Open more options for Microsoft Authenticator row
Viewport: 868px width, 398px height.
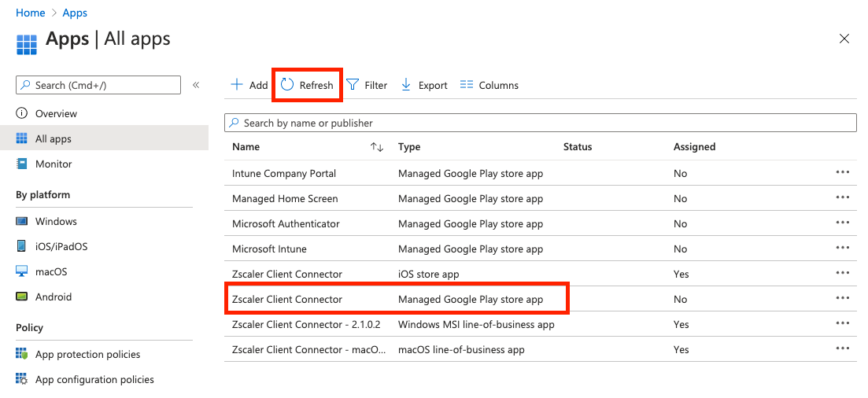tap(843, 223)
